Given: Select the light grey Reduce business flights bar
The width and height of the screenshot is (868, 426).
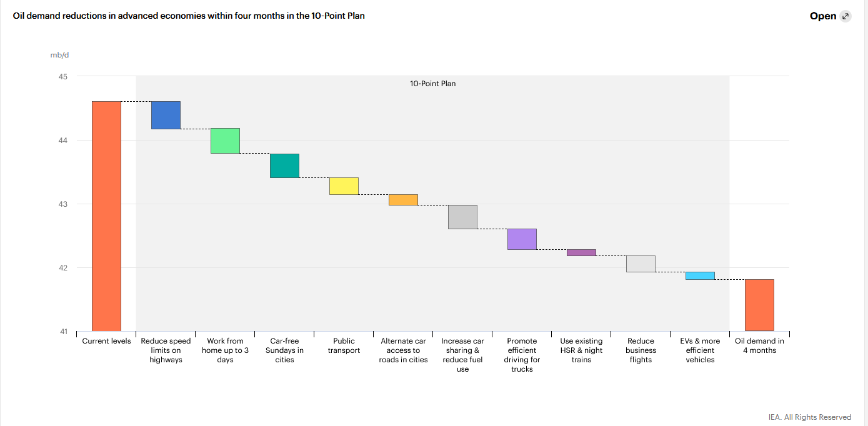Looking at the screenshot, I should [x=641, y=264].
